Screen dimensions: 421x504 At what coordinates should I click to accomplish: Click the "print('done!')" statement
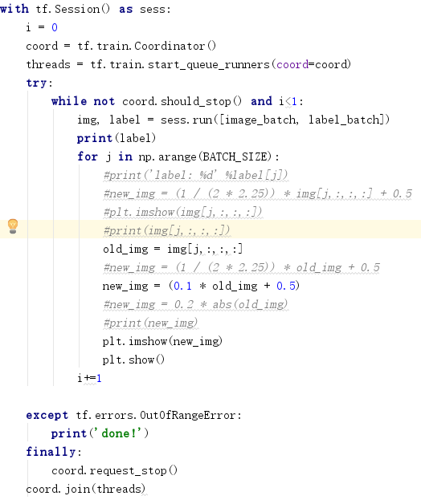pos(100,433)
